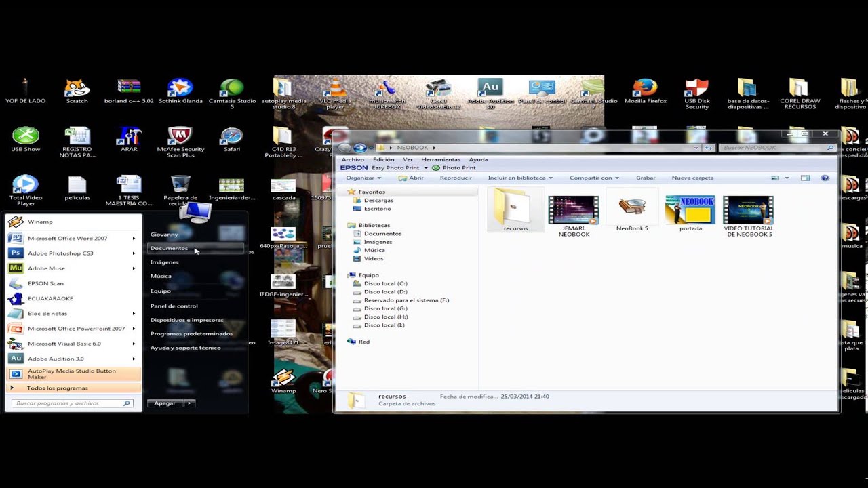Toggle the Explorer preview pane icon
The width and height of the screenshot is (868, 488).
pos(805,178)
